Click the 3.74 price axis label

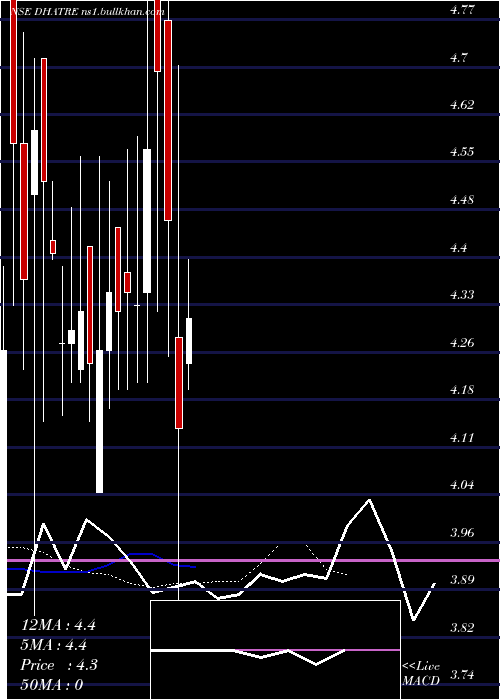(x=464, y=674)
